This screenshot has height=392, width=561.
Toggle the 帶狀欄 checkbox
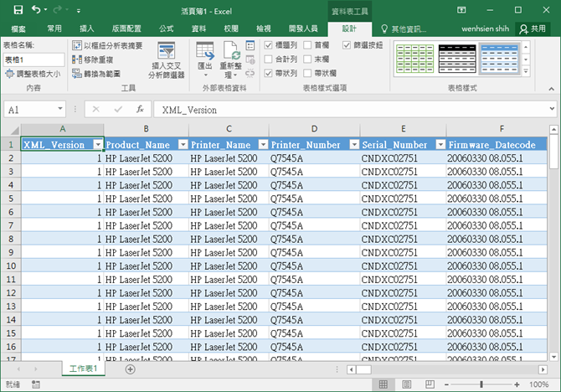[307, 73]
